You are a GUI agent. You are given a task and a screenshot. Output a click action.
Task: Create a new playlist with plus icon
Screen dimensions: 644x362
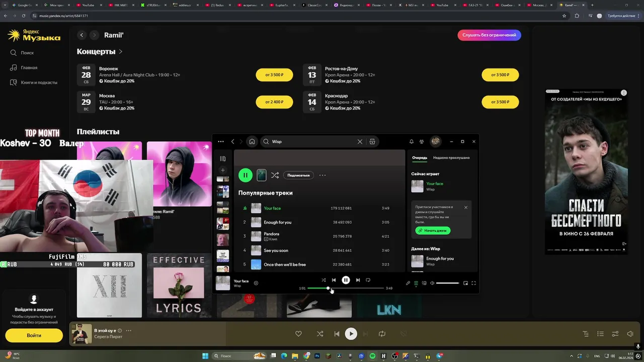222,170
